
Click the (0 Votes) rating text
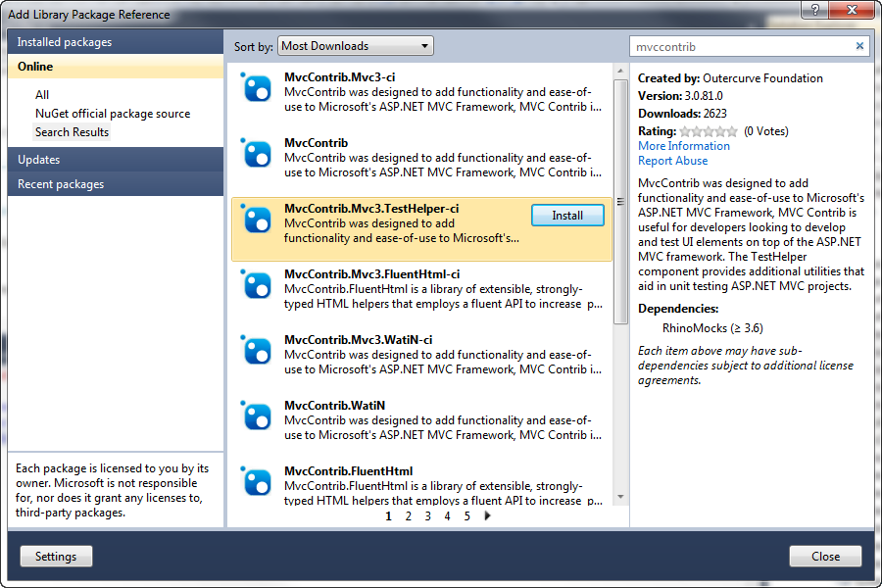tap(765, 131)
